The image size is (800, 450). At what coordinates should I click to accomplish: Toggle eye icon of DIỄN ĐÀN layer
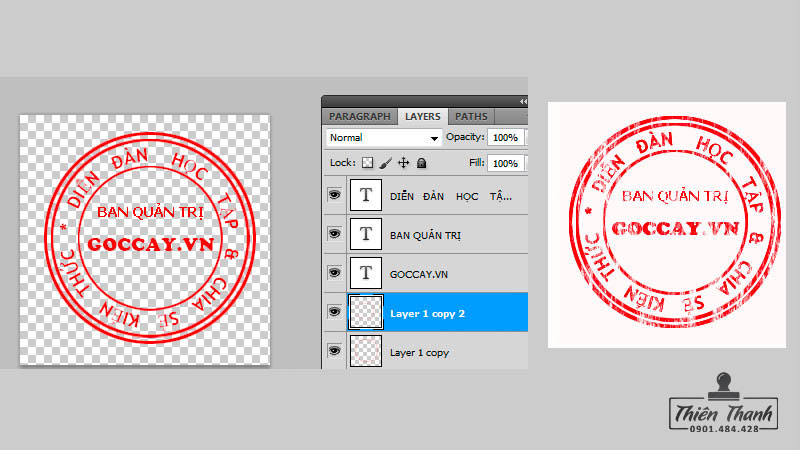point(334,196)
